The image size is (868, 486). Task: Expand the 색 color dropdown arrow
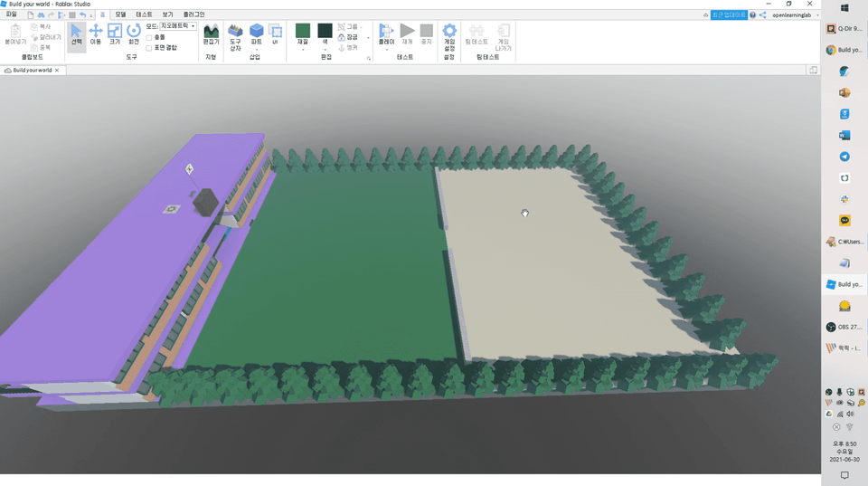pyautogui.click(x=325, y=50)
